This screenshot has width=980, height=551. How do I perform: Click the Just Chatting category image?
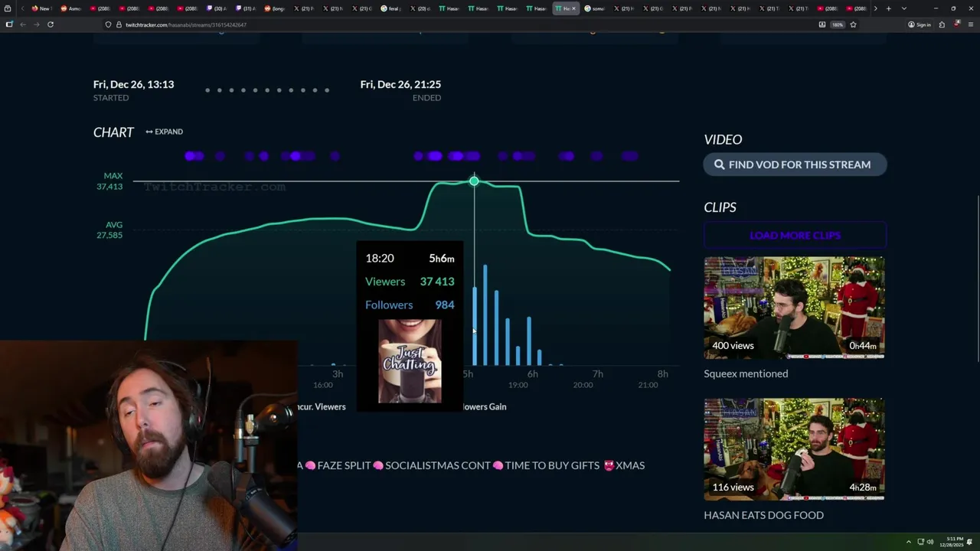tap(410, 361)
